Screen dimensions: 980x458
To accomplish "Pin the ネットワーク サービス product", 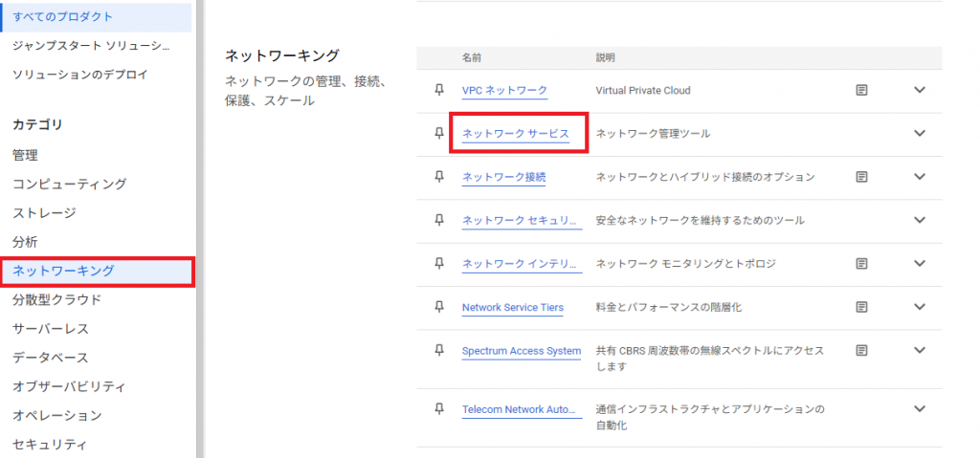I will click(438, 133).
